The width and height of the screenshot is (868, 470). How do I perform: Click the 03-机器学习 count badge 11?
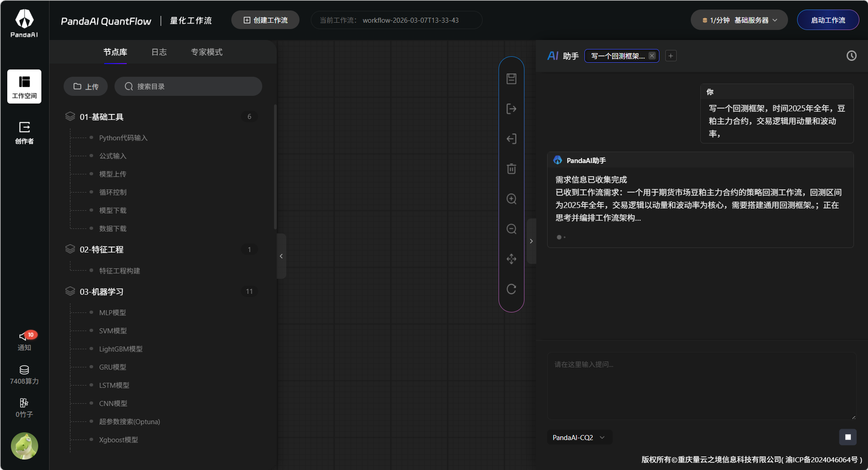(x=249, y=292)
